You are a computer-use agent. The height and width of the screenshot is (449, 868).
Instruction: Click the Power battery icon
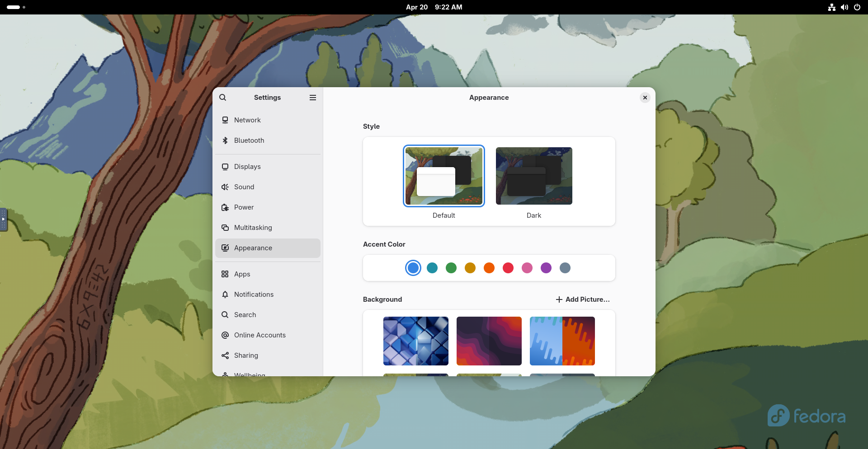(x=225, y=207)
